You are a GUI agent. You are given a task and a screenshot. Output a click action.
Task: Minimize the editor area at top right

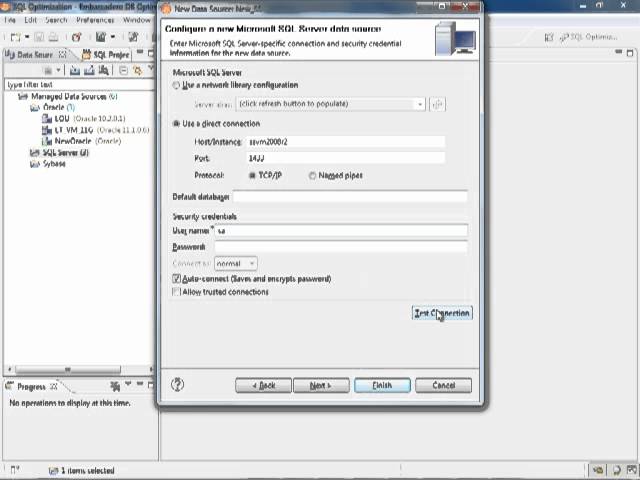[619, 52]
